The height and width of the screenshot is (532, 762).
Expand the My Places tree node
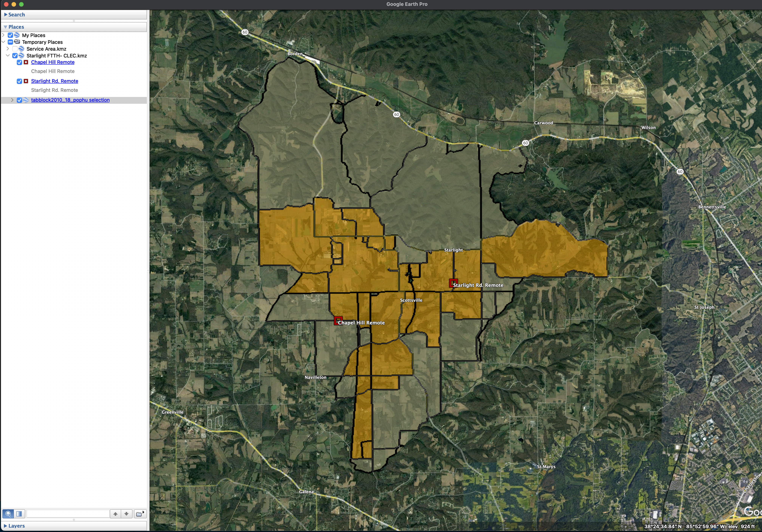pos(3,35)
